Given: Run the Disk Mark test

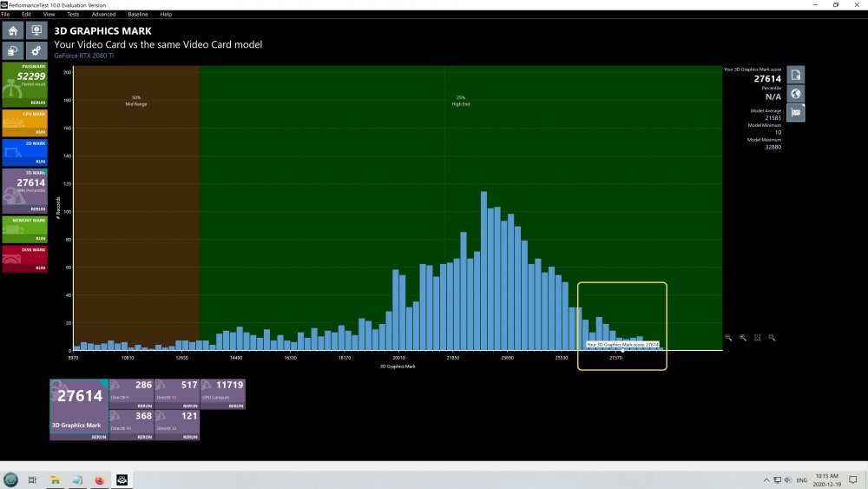Looking at the screenshot, I should tap(39, 268).
